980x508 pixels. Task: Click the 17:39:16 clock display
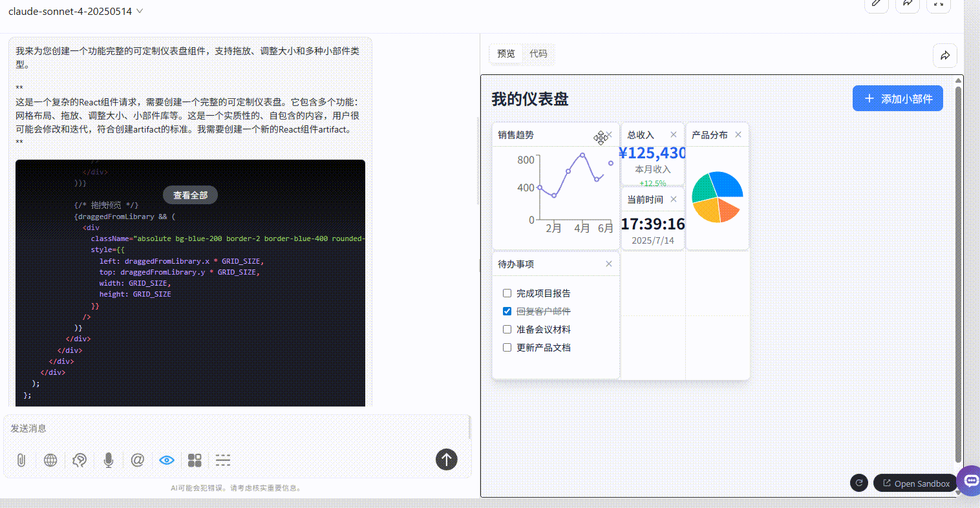(653, 224)
